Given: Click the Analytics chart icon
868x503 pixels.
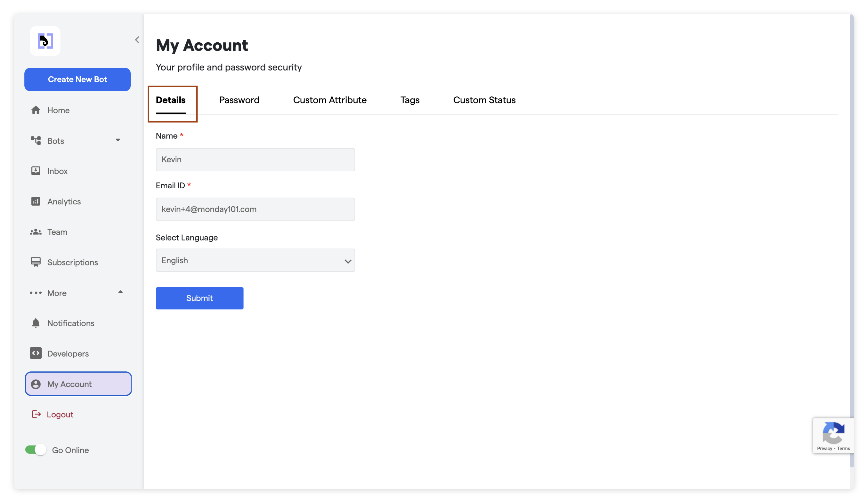Looking at the screenshot, I should pos(36,201).
